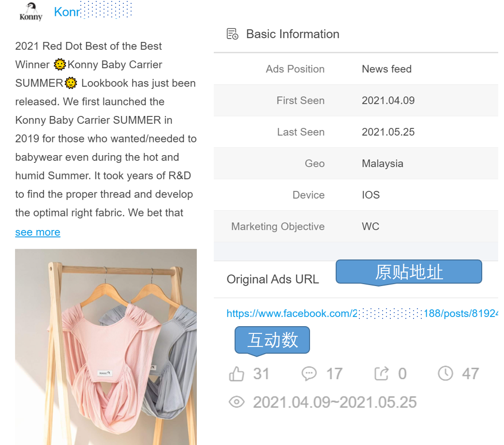Click the eye icon beside date range
The width and height of the screenshot is (504, 445).
[237, 402]
